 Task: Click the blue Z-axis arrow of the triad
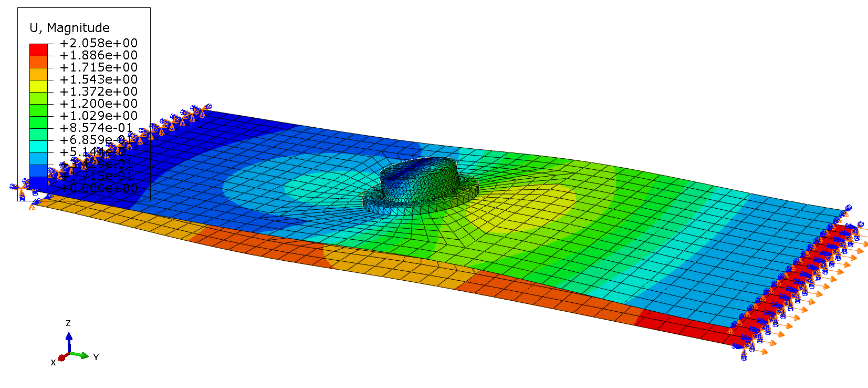coord(69,342)
